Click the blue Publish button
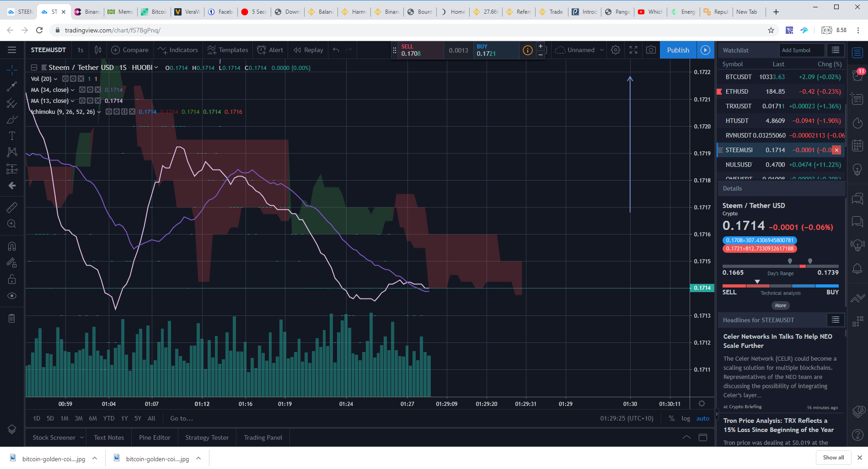Screen dimensions: 868x469 678,50
